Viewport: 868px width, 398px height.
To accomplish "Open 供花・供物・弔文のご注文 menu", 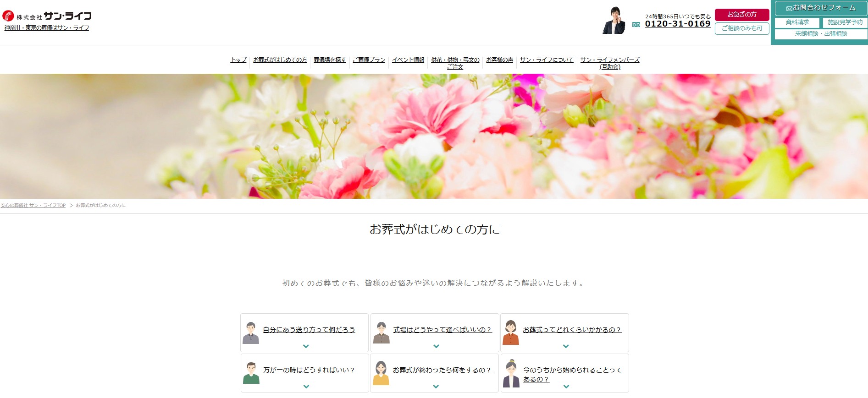I will 455,63.
